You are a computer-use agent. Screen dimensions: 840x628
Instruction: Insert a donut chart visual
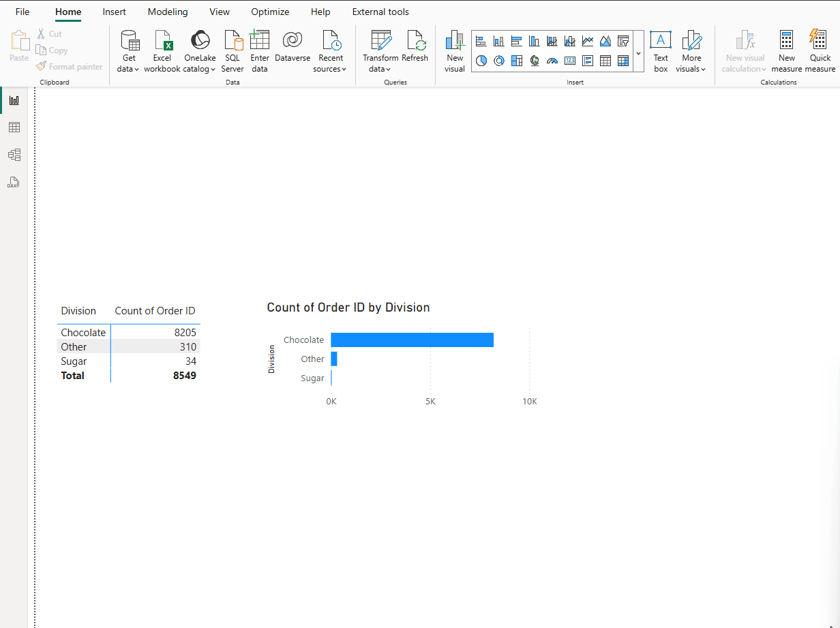(x=499, y=61)
